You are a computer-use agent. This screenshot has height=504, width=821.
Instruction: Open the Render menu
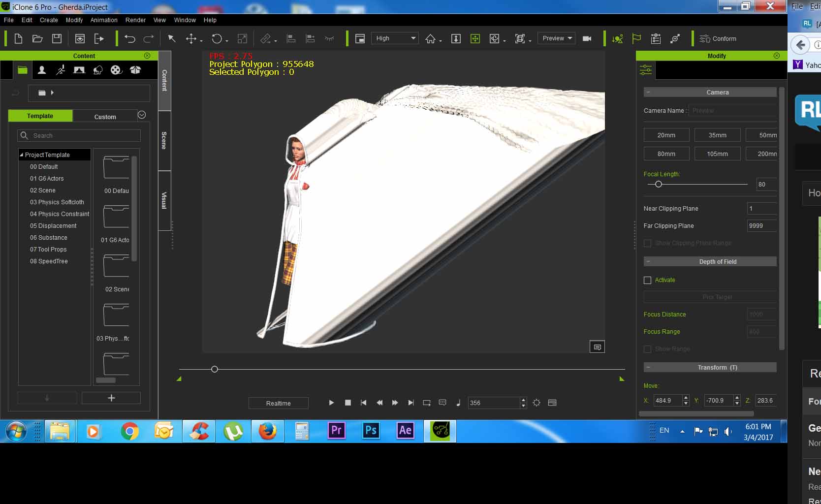135,20
